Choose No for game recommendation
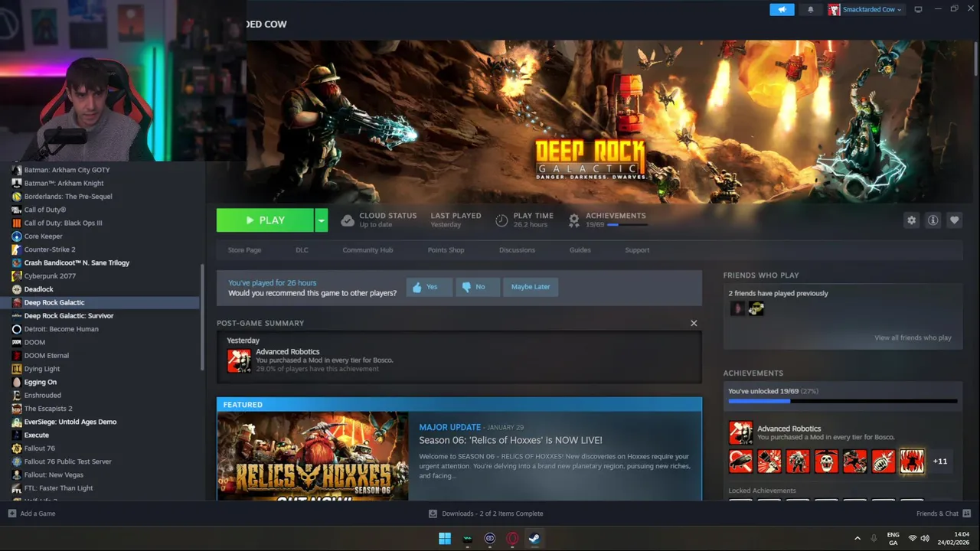The height and width of the screenshot is (551, 980). click(478, 287)
